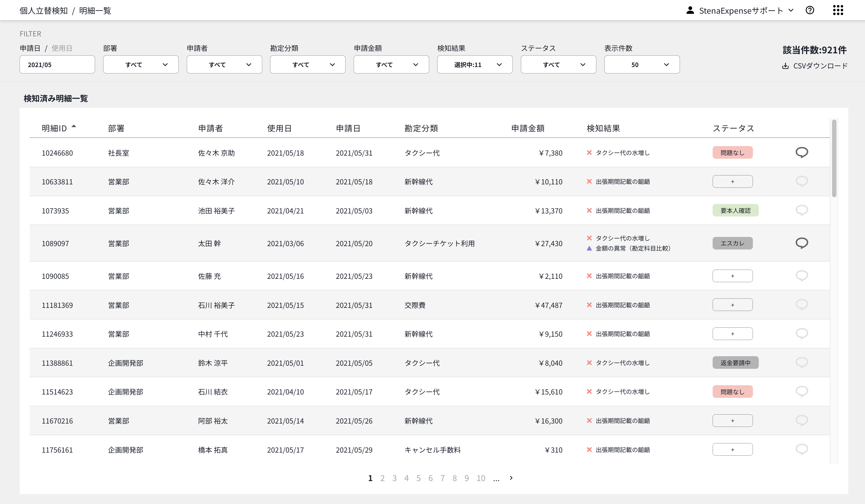The height and width of the screenshot is (504, 865).
Task: Click the table vertical scrollbar
Action: click(834, 158)
